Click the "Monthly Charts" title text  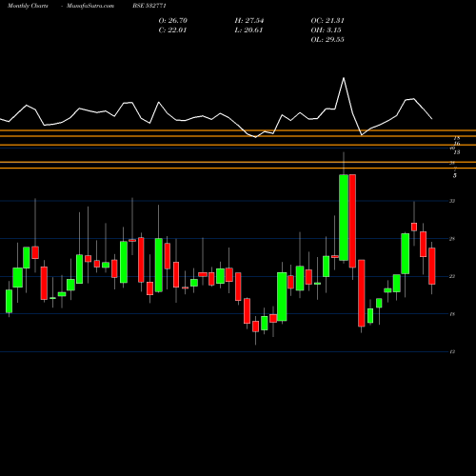[x=28, y=6]
